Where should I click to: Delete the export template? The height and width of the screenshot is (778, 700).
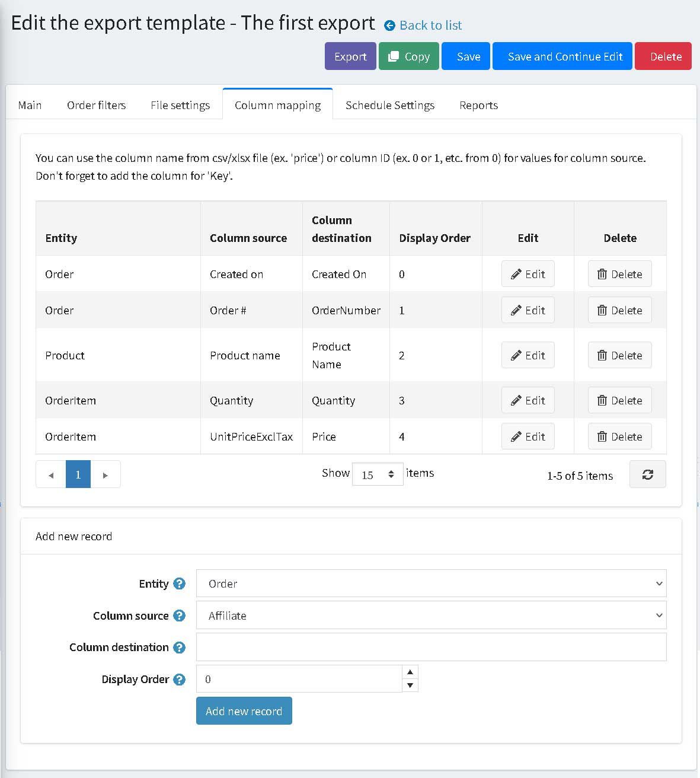[x=663, y=56]
